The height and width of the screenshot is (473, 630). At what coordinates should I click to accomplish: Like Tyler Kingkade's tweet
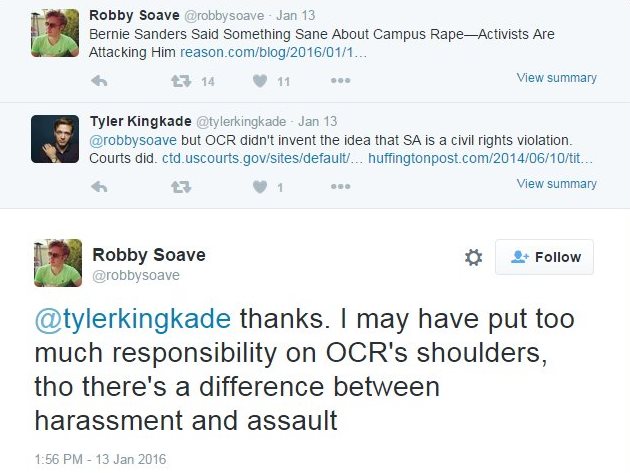(x=259, y=187)
